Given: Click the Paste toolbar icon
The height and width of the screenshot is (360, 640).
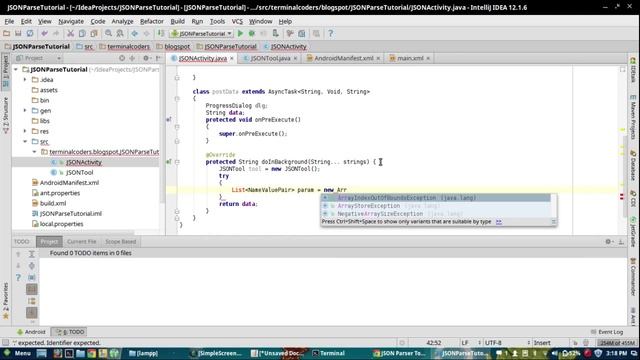Looking at the screenshot, I should 94,33.
